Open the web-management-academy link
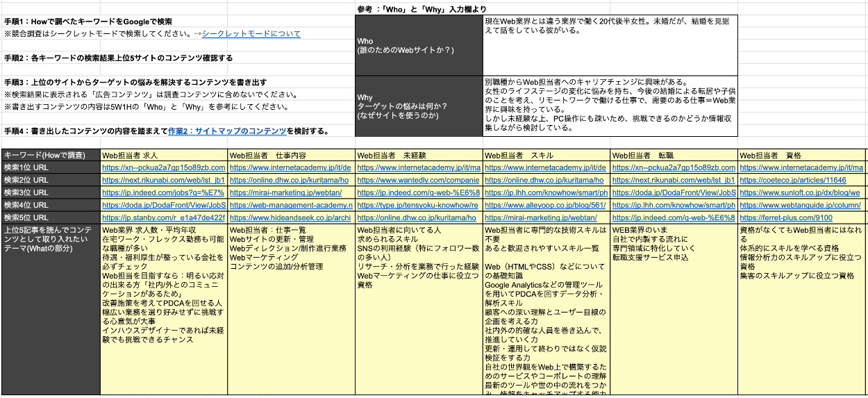 click(291, 205)
